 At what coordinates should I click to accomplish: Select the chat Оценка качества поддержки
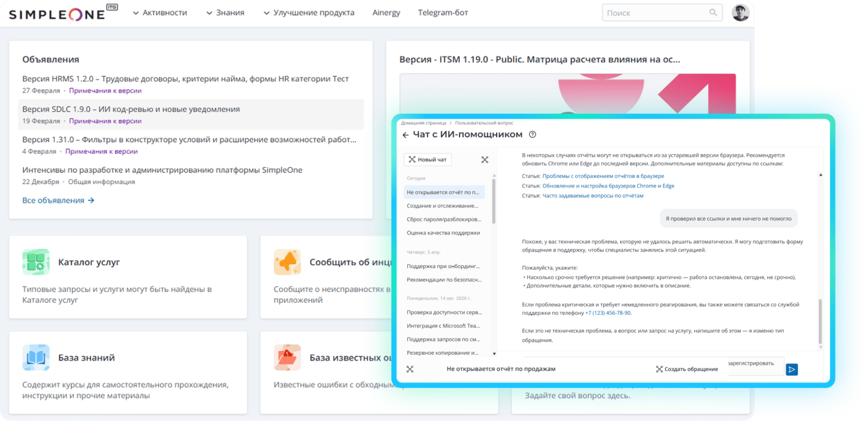(x=444, y=233)
